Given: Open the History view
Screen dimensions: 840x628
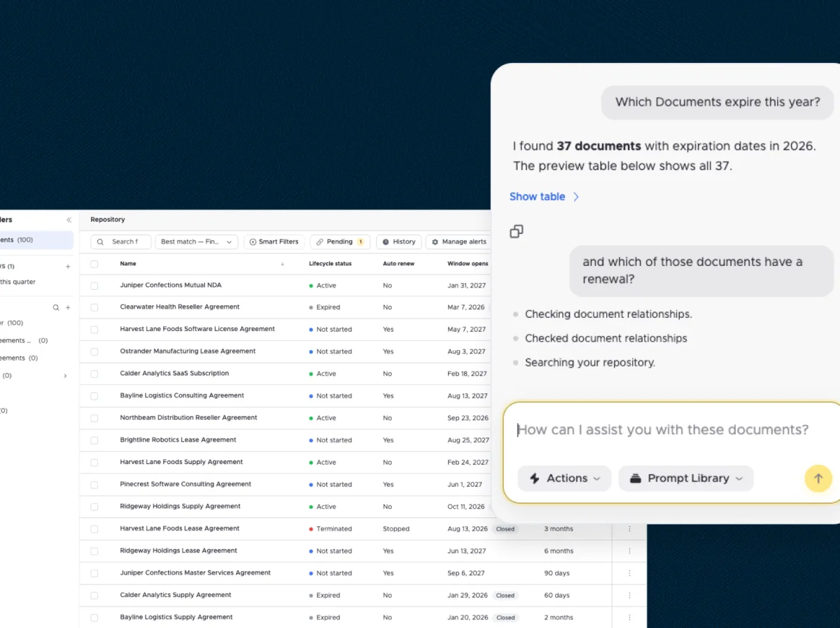Looking at the screenshot, I should [x=399, y=242].
